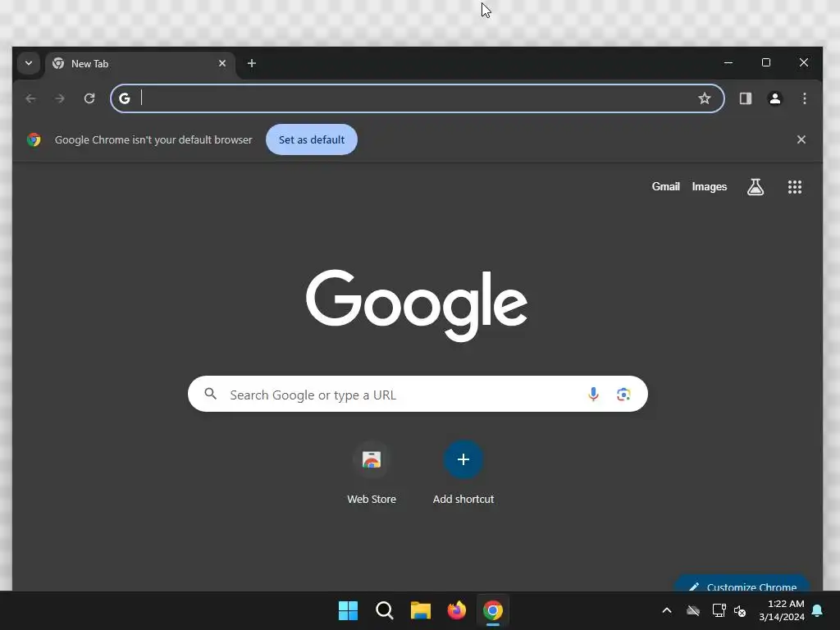Start voice search with the microphone
The width and height of the screenshot is (840, 630).
[x=593, y=395]
